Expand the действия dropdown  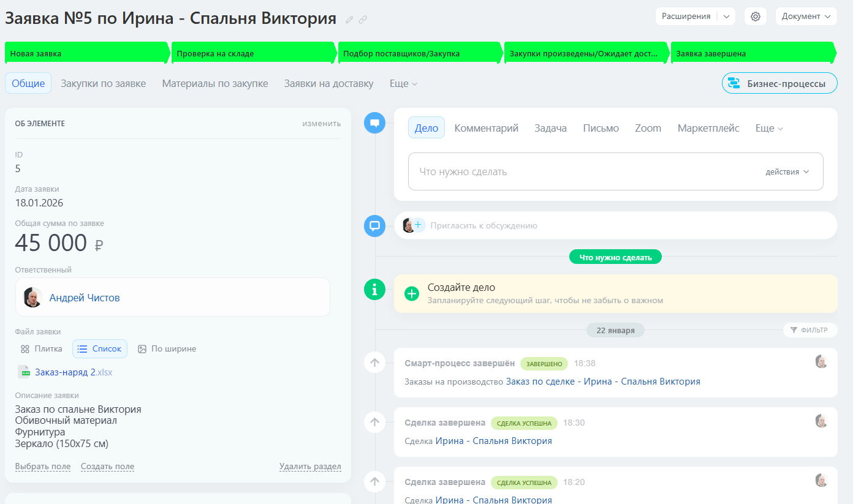pos(787,172)
